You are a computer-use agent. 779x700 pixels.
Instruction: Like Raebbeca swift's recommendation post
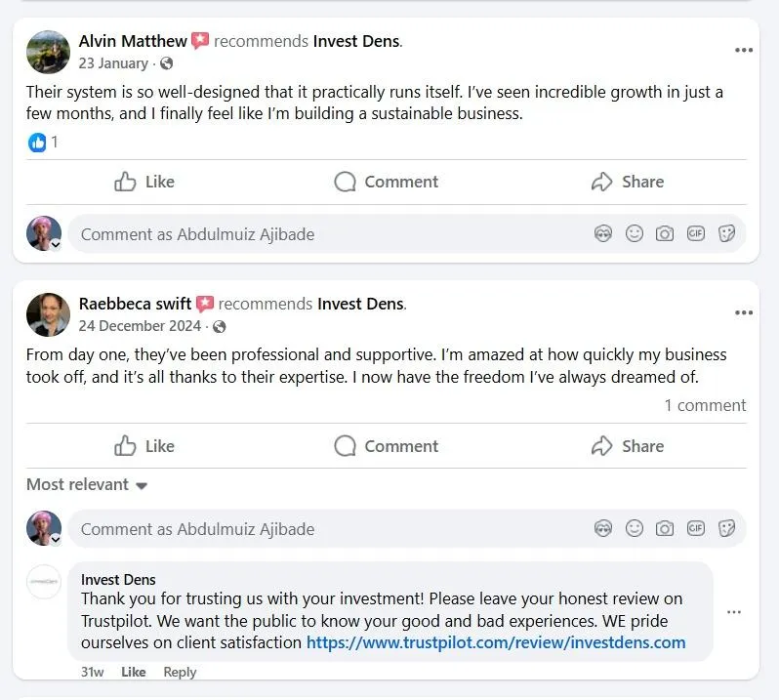[144, 446]
